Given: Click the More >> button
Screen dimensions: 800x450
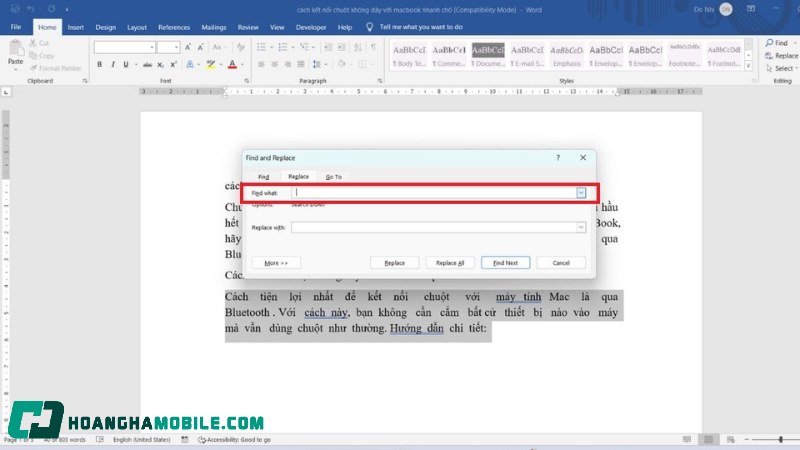Looking at the screenshot, I should (276, 262).
